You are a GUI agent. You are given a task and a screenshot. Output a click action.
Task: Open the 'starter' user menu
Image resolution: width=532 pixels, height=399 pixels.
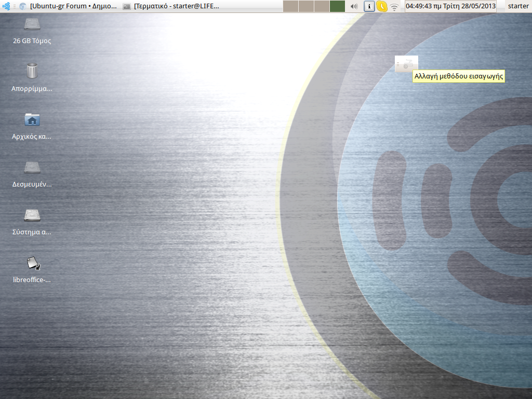[x=518, y=6]
